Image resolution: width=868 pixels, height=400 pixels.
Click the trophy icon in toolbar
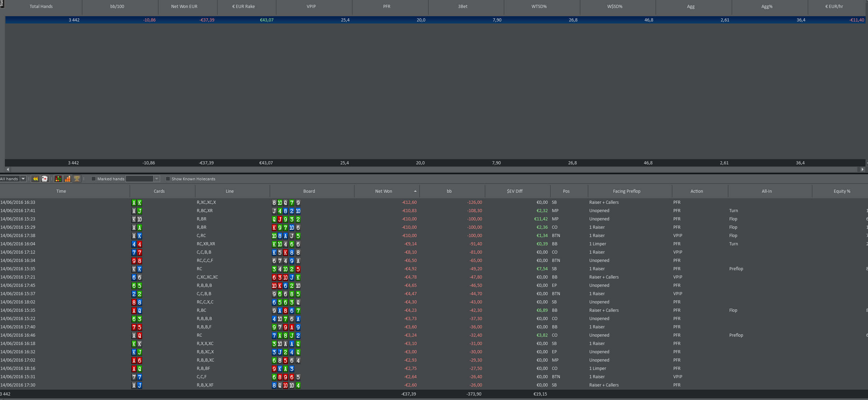(x=77, y=179)
